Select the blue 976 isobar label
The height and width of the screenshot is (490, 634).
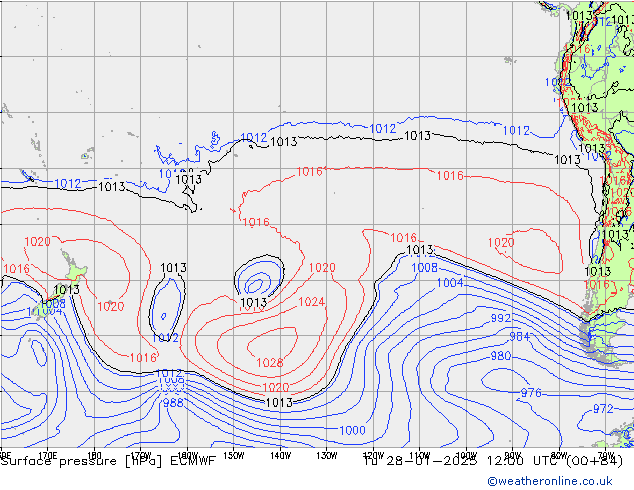click(530, 393)
